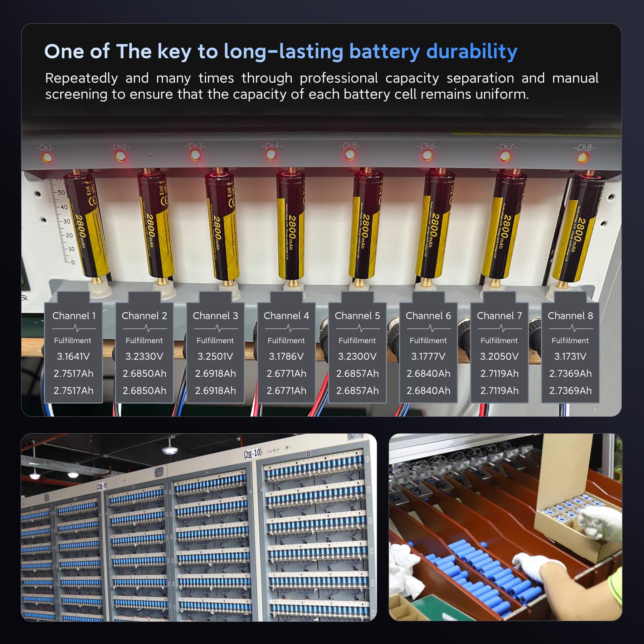The image size is (644, 644).
Task: Click the 2800mAh battery in channel 4
Action: 291,229
